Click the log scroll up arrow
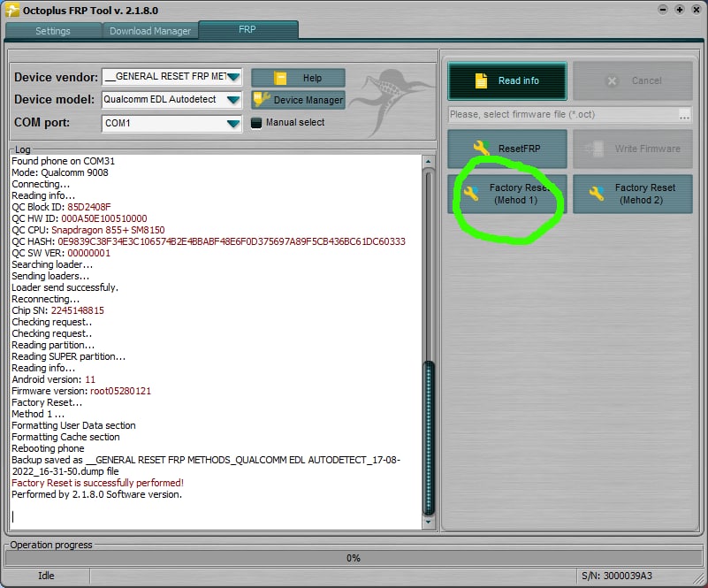 pyautogui.click(x=428, y=161)
